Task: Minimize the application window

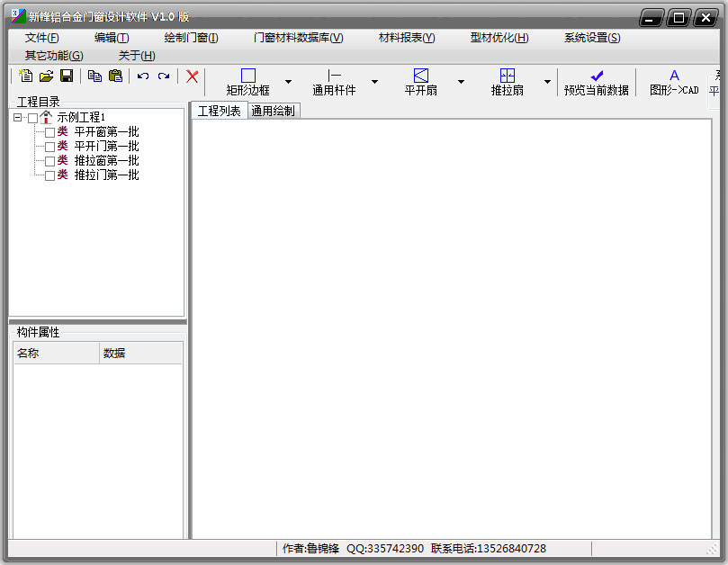Action: coord(651,18)
